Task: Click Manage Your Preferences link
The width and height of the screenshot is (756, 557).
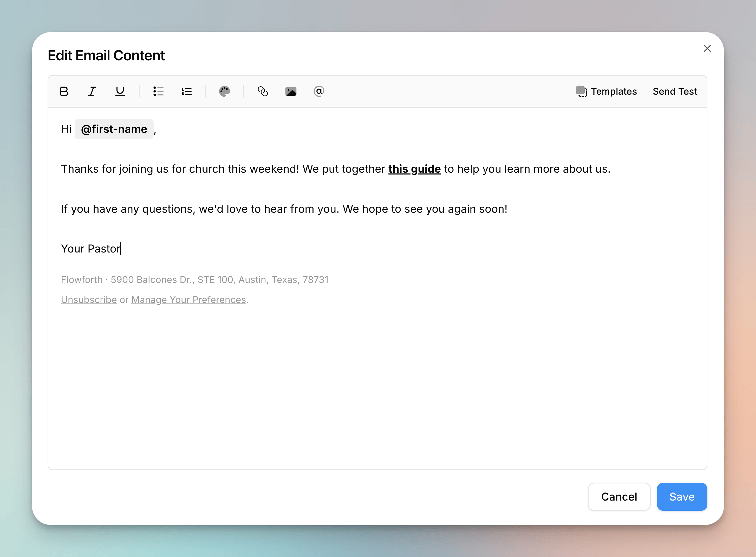Action: pos(188,300)
